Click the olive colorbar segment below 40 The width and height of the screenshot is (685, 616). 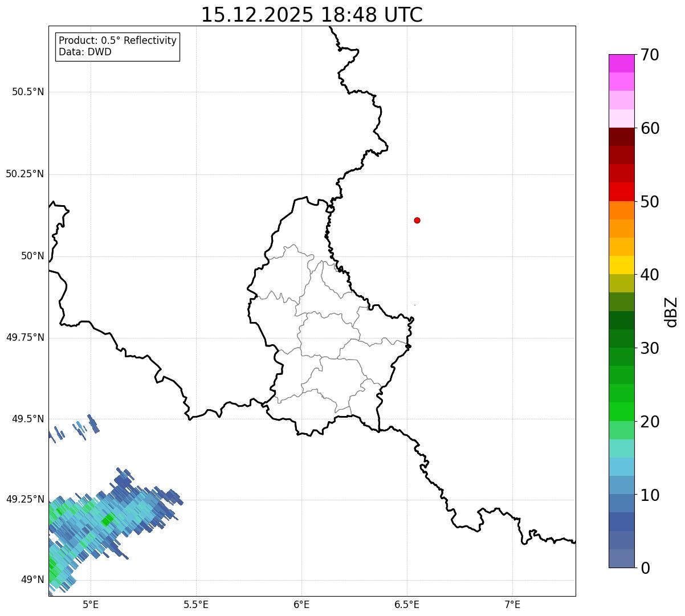pos(621,283)
